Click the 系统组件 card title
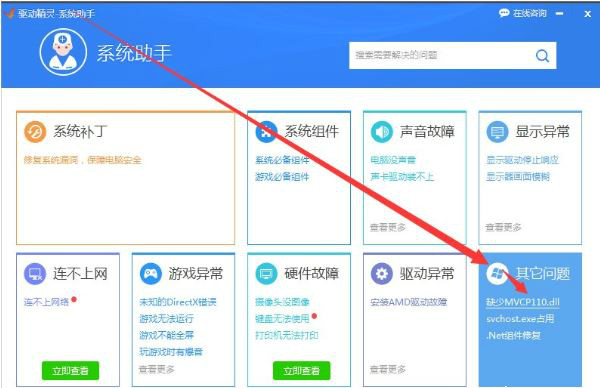Image resolution: width=600 pixels, height=388 pixels. pyautogui.click(x=311, y=131)
